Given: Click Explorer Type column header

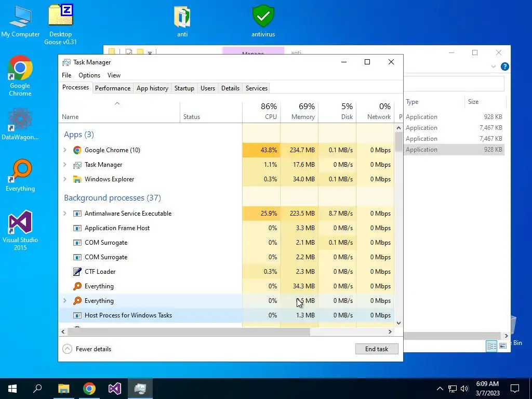Looking at the screenshot, I should [x=434, y=102].
